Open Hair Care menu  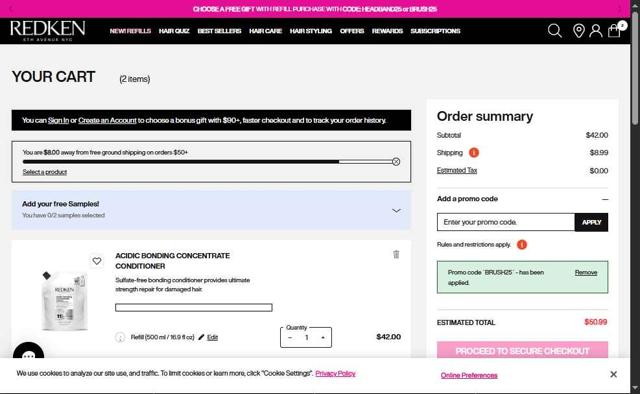click(265, 31)
